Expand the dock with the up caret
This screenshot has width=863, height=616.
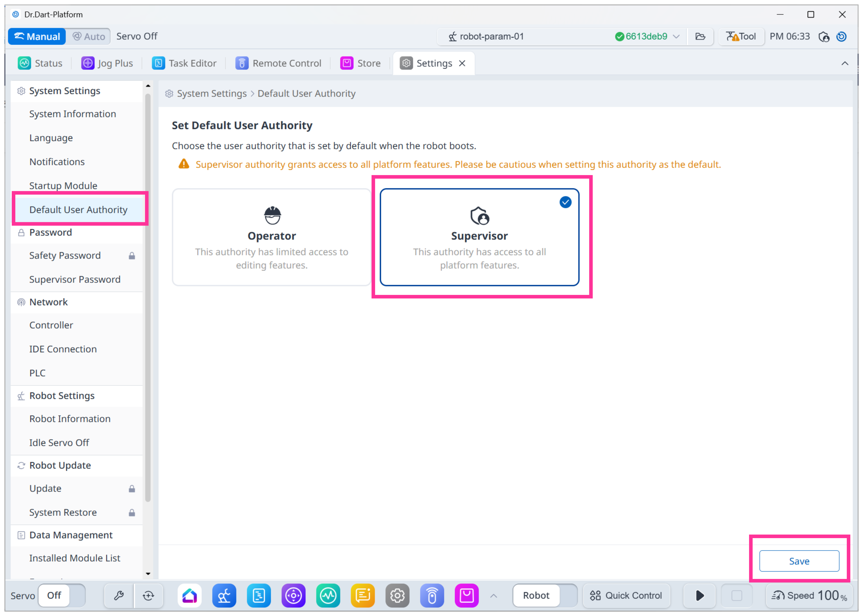tap(493, 595)
